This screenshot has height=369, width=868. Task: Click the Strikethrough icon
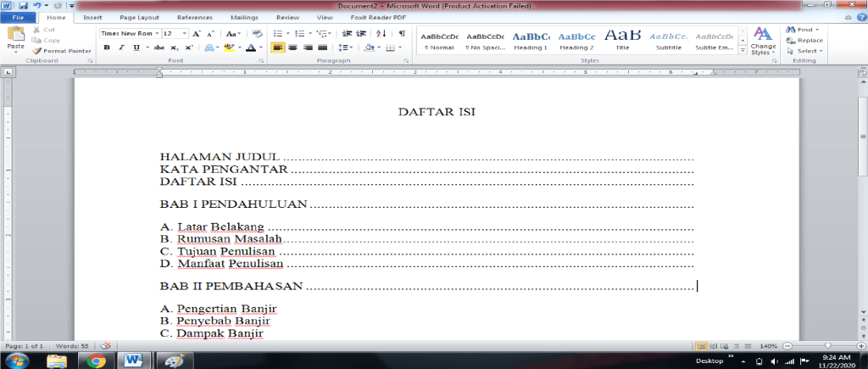click(x=159, y=48)
